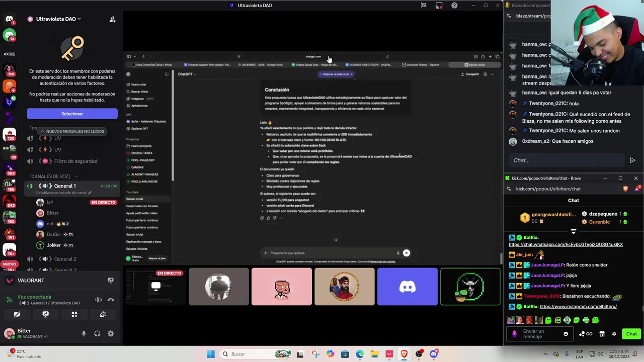Click Blaze Chat message input
Image resolution: width=644 pixels, height=362 pixels.
tap(566, 160)
